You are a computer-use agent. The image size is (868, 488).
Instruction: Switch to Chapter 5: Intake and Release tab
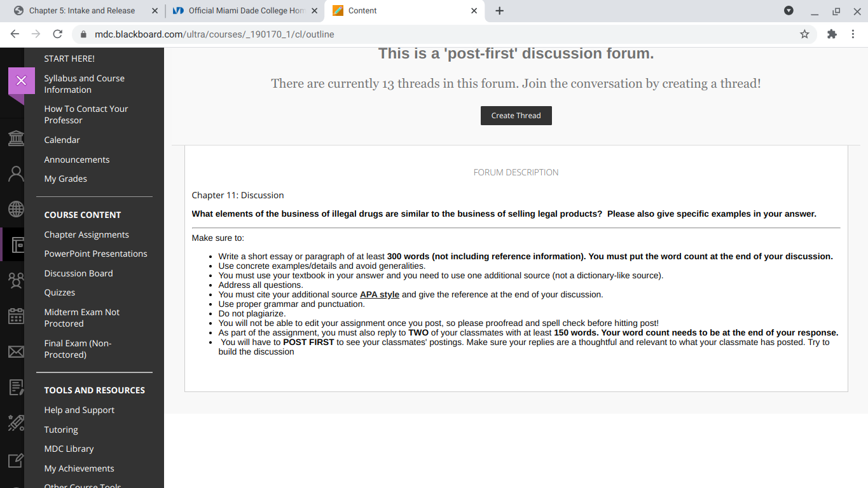(x=82, y=11)
